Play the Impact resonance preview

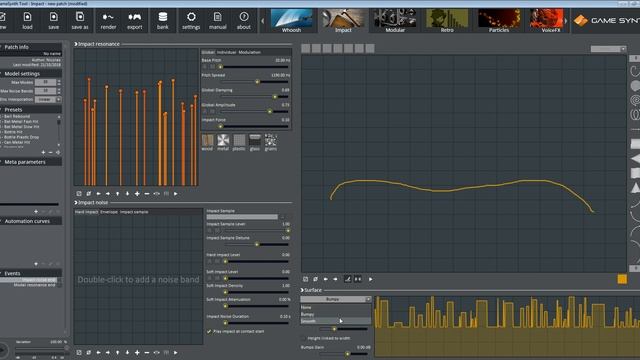click(176, 193)
